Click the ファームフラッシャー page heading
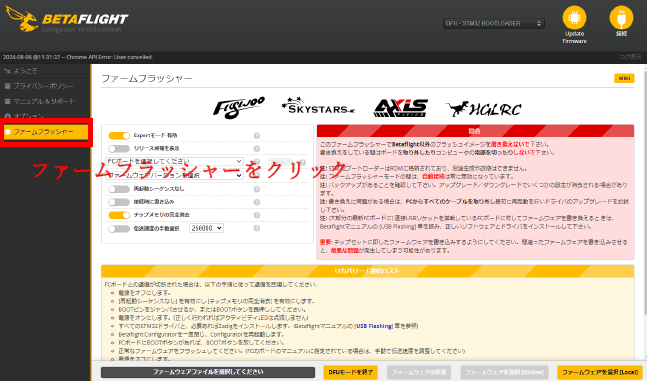The width and height of the screenshot is (647, 381). point(147,78)
